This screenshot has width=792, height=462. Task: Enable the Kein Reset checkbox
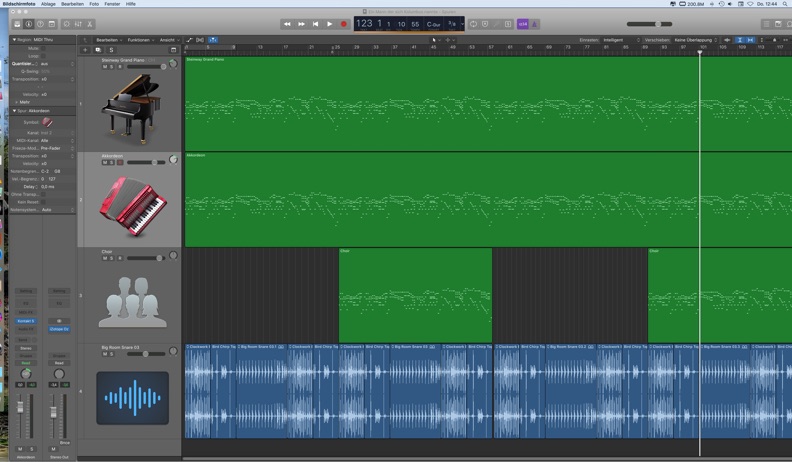(43, 202)
